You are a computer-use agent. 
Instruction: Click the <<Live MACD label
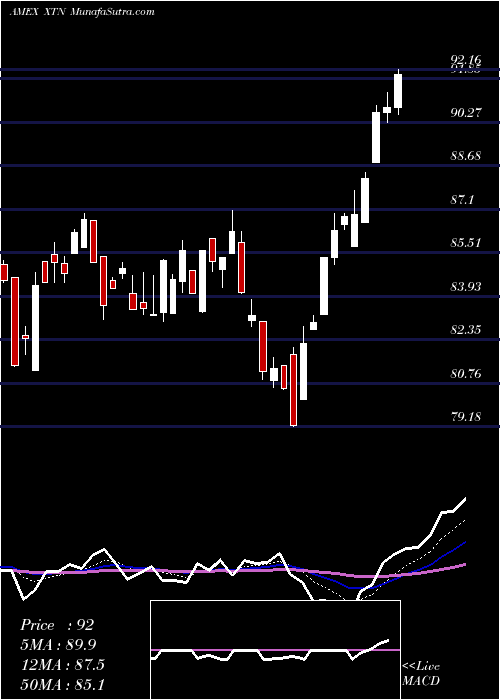click(x=421, y=674)
